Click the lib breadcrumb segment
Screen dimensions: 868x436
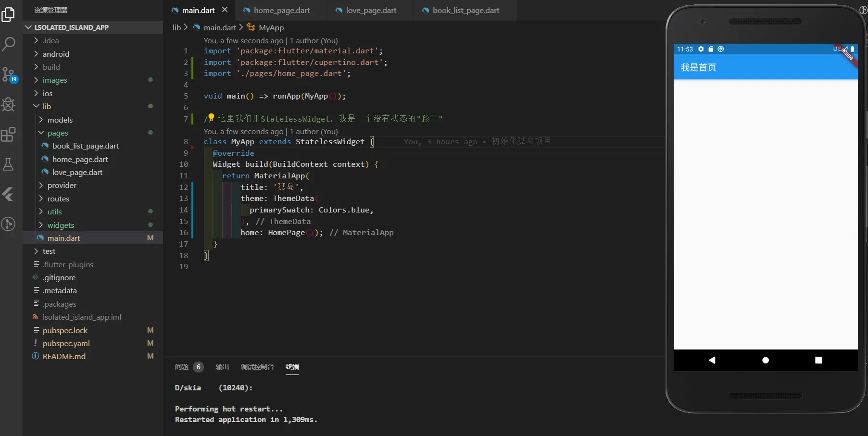click(176, 27)
